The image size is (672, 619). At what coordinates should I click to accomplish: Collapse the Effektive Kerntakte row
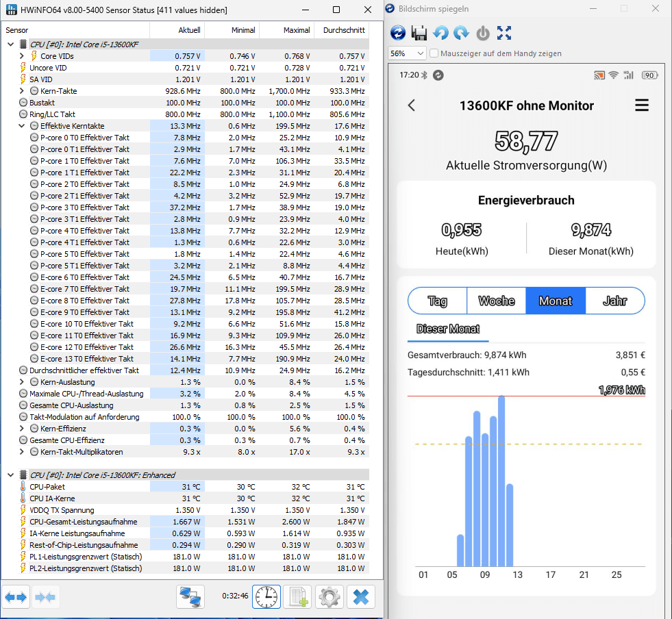22,126
